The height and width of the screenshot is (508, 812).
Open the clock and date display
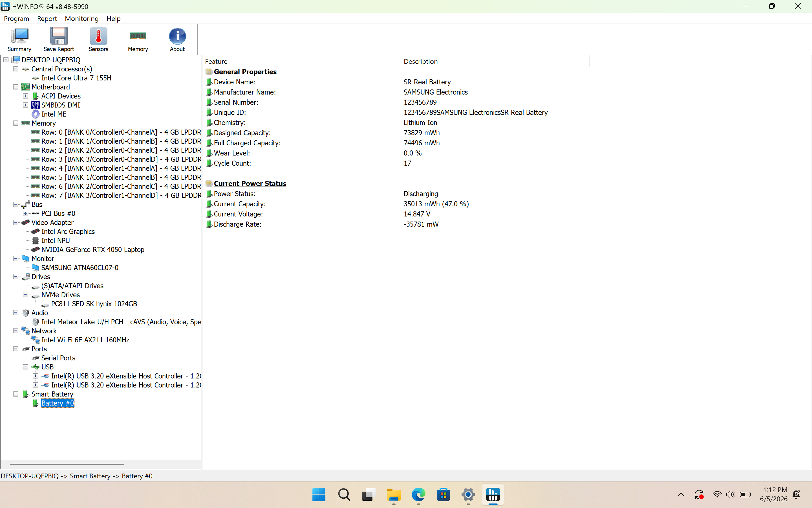[x=774, y=494]
